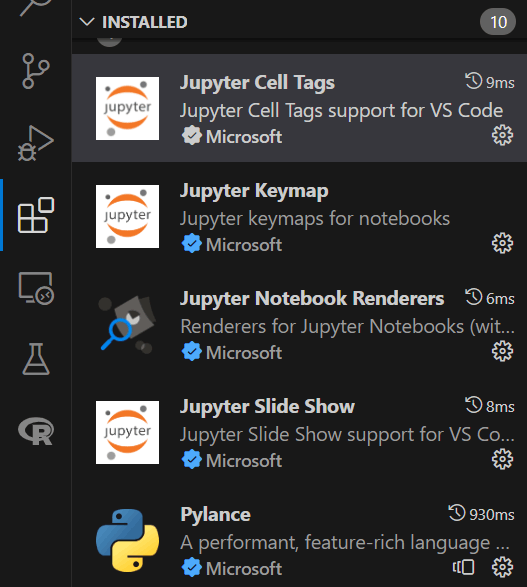This screenshot has height=587, width=527.
Task: Open manage gear for Jupyter Cell Tags
Action: pyautogui.click(x=502, y=135)
